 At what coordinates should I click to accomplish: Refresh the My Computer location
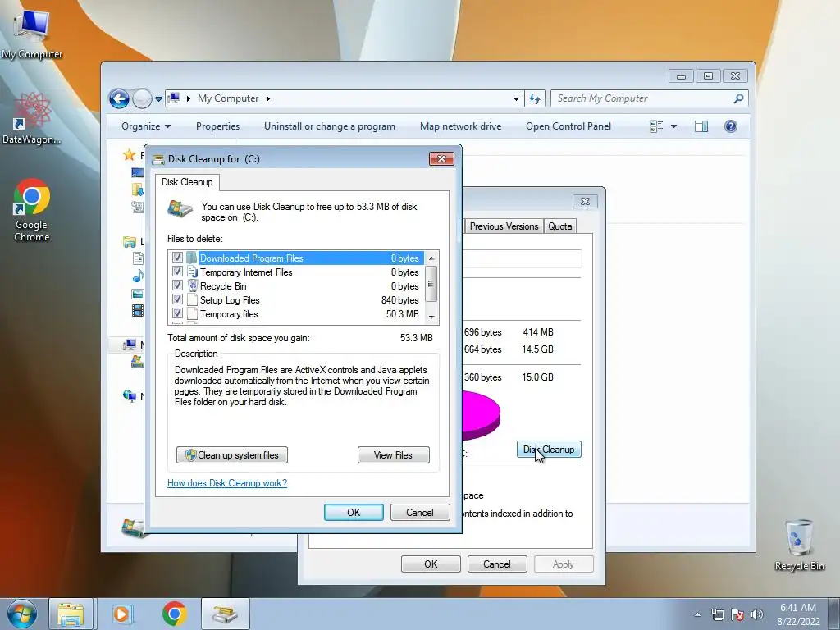tap(535, 98)
